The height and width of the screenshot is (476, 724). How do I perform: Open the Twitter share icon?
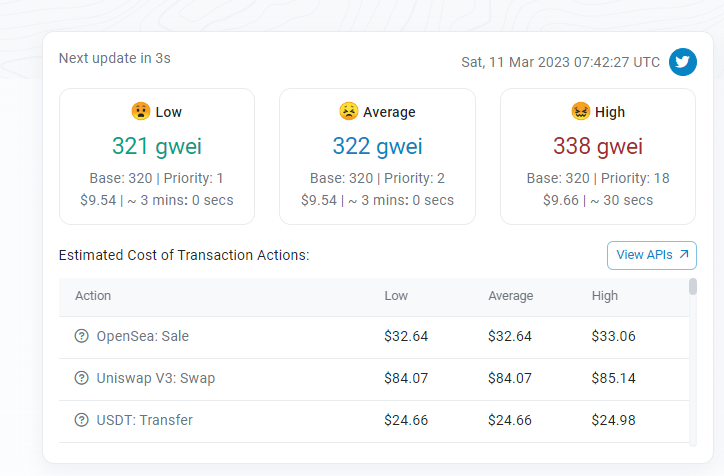(682, 62)
